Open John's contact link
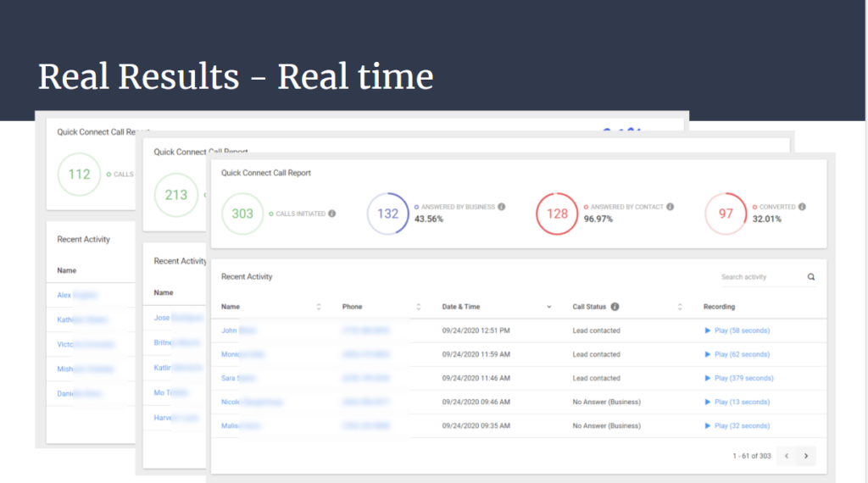The height and width of the screenshot is (483, 868). 229,330
